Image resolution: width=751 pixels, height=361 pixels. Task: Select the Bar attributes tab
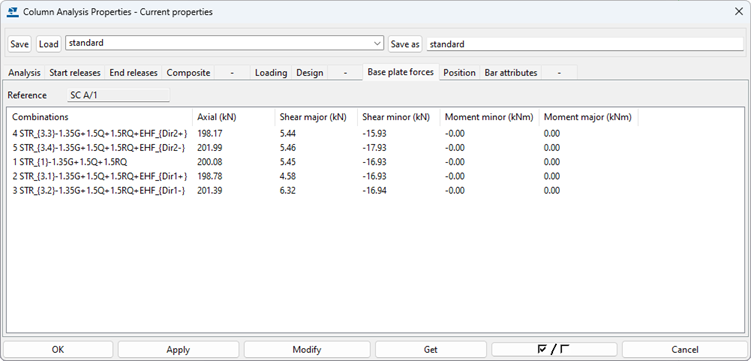coord(511,73)
